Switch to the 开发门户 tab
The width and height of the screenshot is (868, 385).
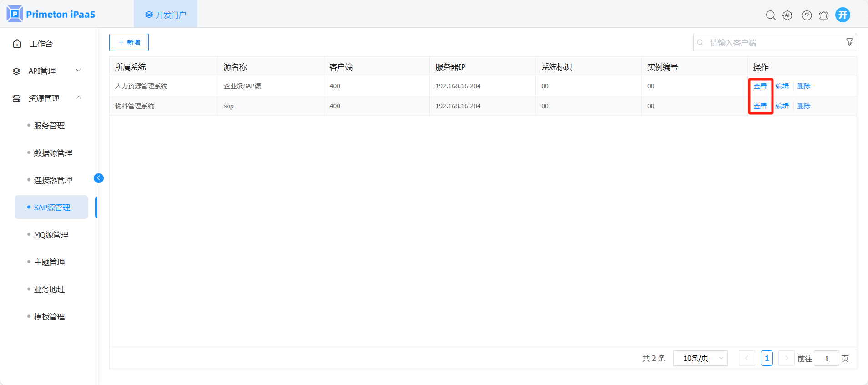tap(166, 15)
